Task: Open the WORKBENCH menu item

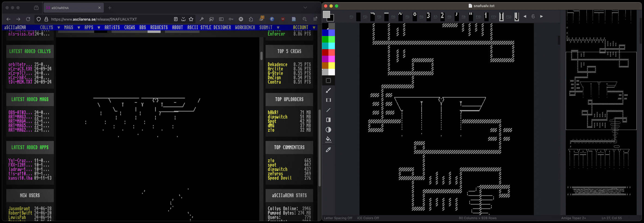Action: click(x=245, y=28)
